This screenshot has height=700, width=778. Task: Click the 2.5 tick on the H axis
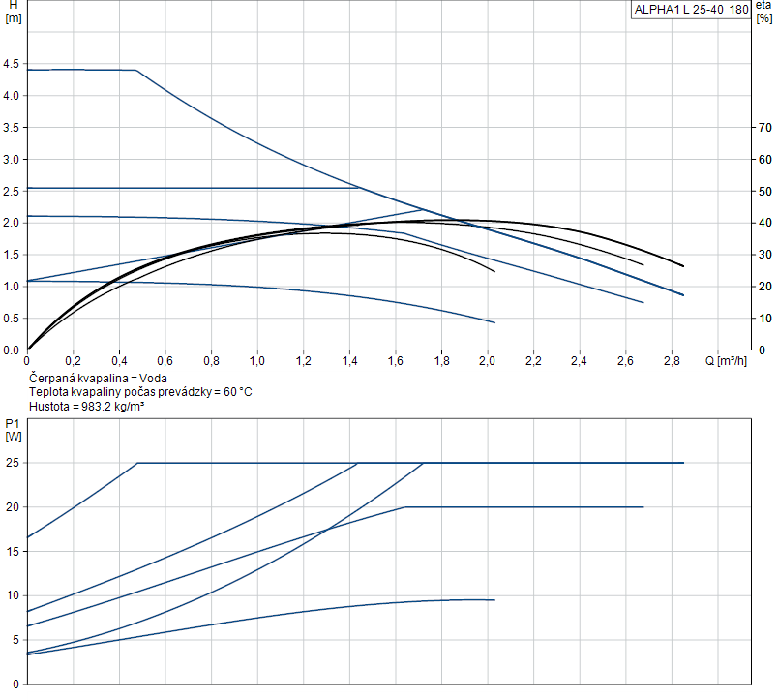[12, 191]
